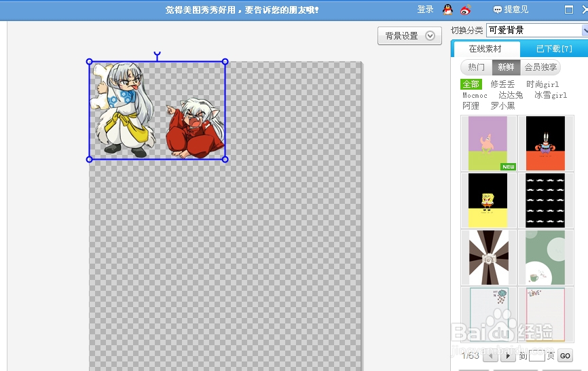Viewport: 588px width, 371px height.
Task: Choose the 时尚girl category tag
Action: click(543, 84)
